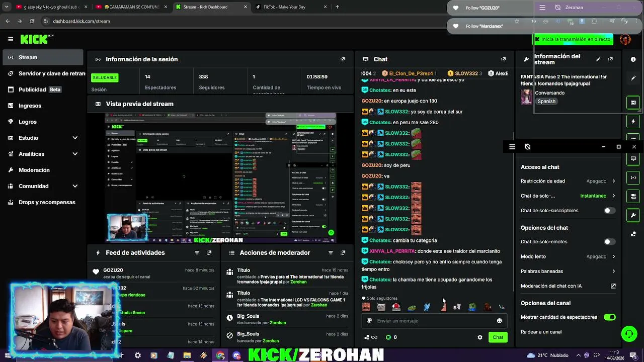This screenshot has height=362, width=644.
Task: Click the info icon in right widget bar
Action: click(x=633, y=59)
